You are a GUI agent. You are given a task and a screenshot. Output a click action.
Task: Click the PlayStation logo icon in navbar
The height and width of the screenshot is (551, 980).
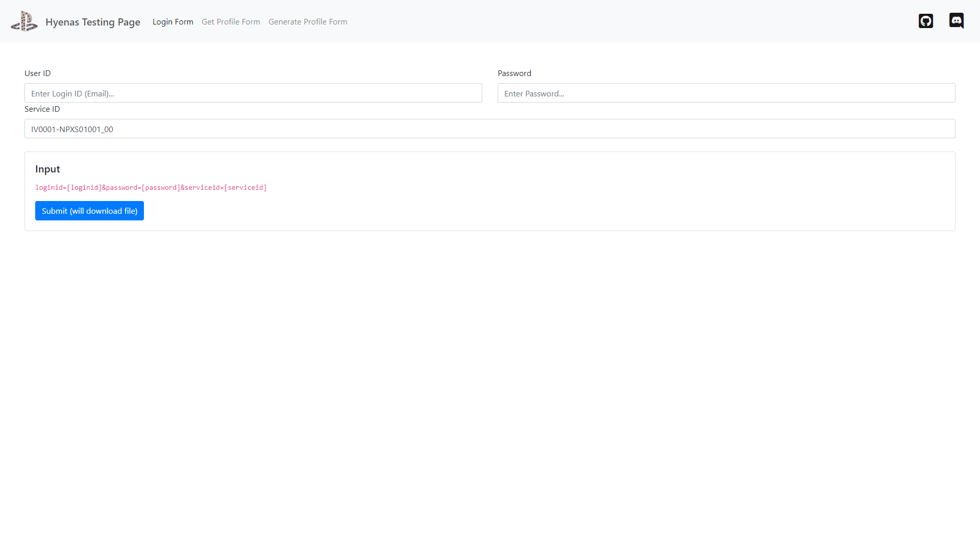pos(24,21)
